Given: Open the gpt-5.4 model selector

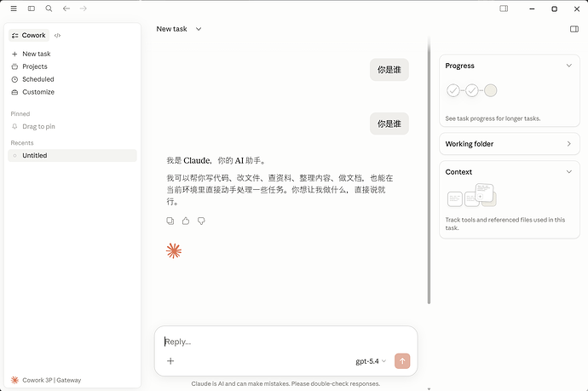Looking at the screenshot, I should coord(371,361).
